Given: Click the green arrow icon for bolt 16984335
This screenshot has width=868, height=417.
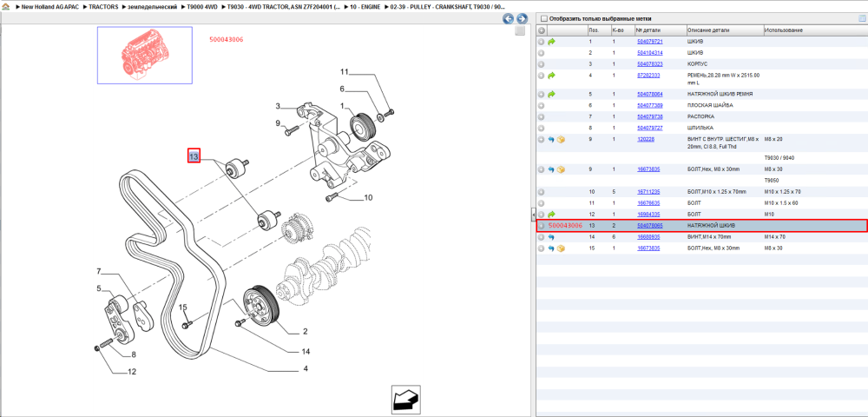Looking at the screenshot, I should 551,214.
